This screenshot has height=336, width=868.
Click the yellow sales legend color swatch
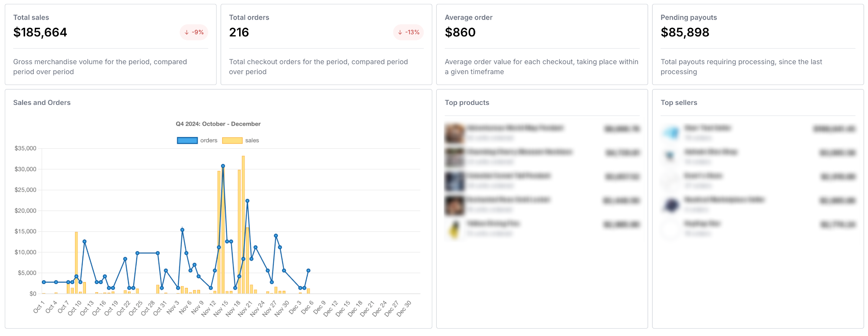coord(232,140)
